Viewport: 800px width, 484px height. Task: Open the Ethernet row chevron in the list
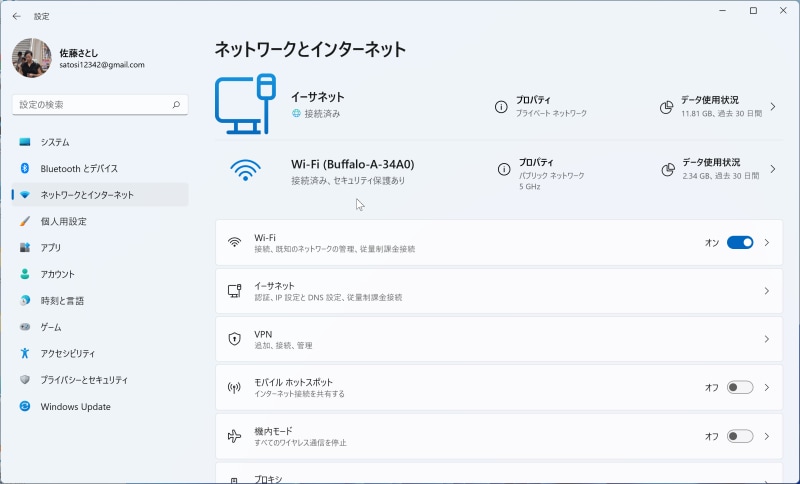[767, 291]
